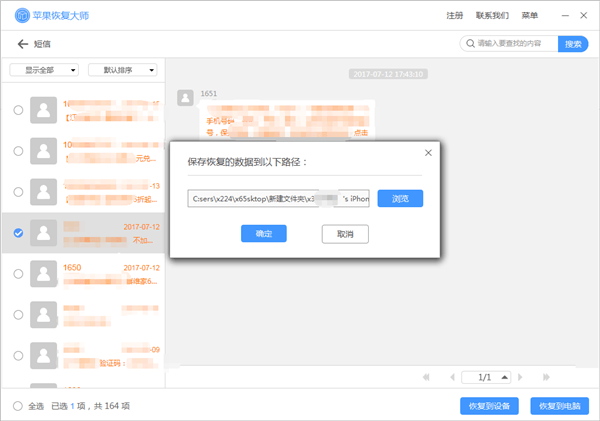Image resolution: width=600 pixels, height=421 pixels.
Task: Open the 显示全部 filter dropdown
Action: coord(43,70)
